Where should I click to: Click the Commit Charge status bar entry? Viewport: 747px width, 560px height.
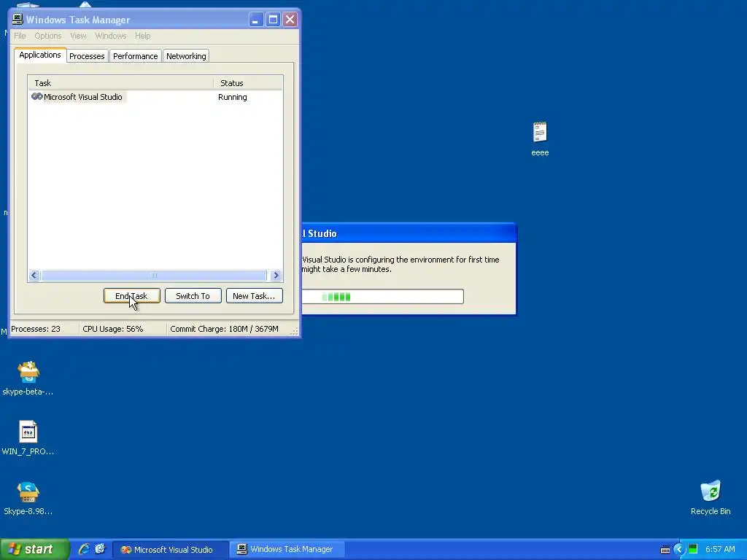[225, 329]
